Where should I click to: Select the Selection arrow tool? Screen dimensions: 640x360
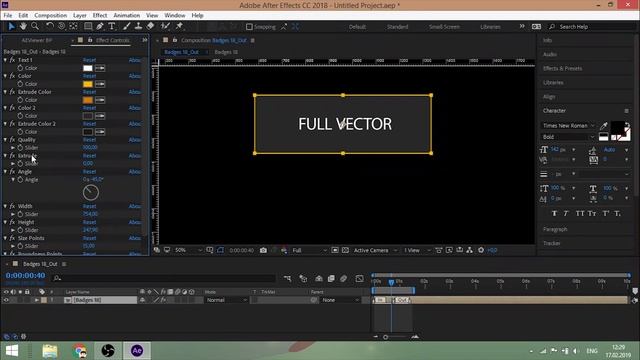11,27
